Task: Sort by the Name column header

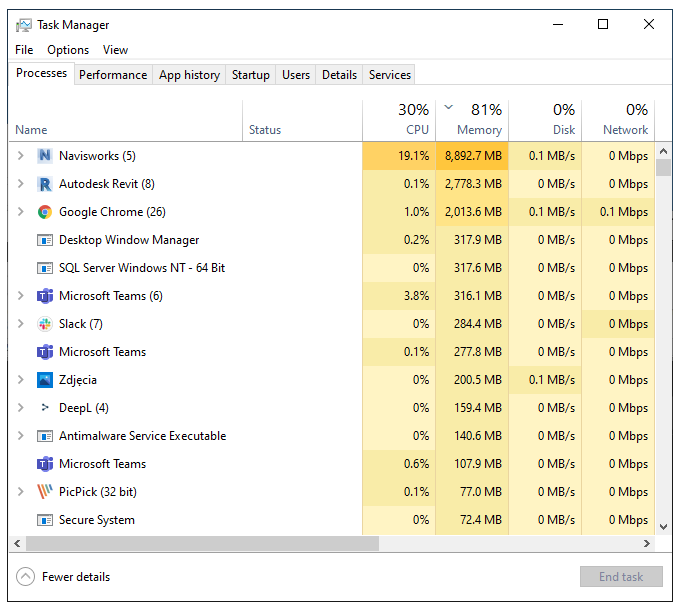Action: [x=125, y=121]
